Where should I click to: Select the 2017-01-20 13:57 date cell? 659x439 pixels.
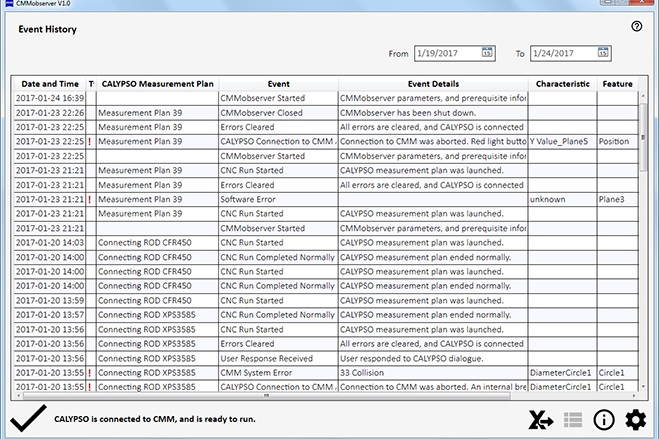(50, 315)
